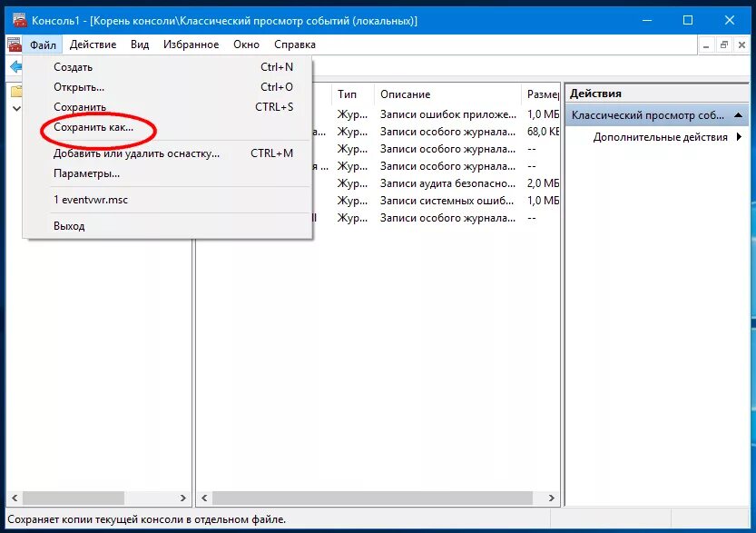The height and width of the screenshot is (533, 756).
Task: Choose Сохранить как... menu entry
Action: click(167, 127)
